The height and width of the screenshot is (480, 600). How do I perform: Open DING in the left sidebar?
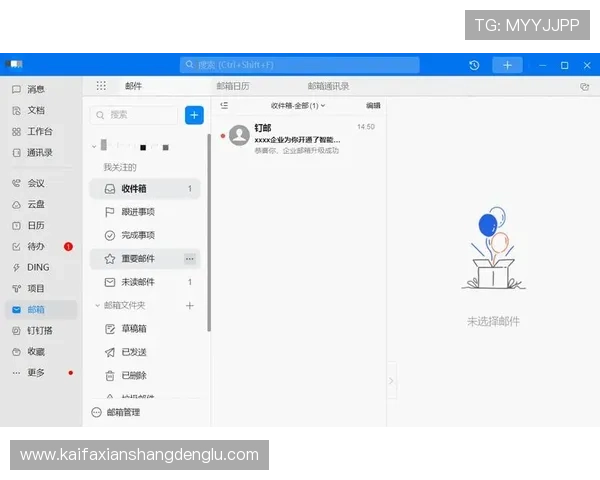[x=31, y=267]
